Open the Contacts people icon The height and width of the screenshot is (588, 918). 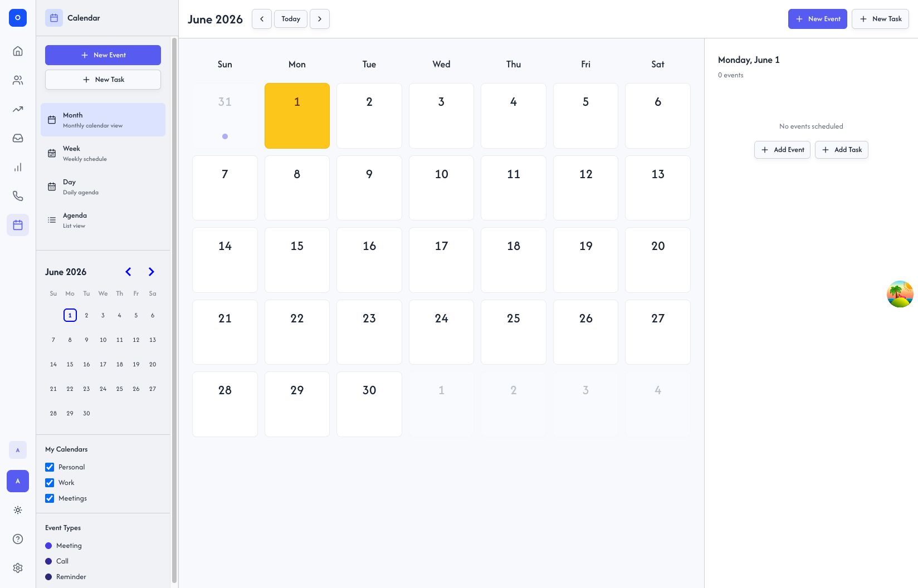[x=18, y=80]
